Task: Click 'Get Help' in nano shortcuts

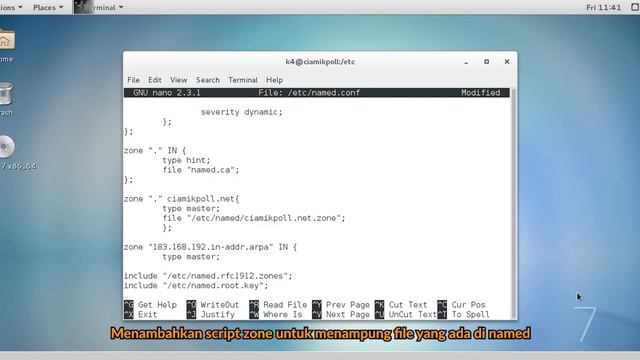Action: click(157, 305)
